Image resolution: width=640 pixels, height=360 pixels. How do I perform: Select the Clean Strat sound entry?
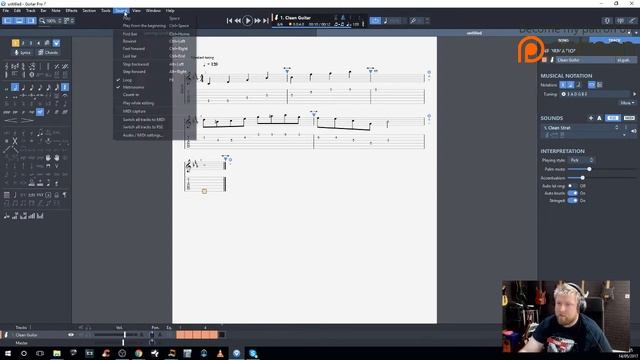tap(581, 128)
